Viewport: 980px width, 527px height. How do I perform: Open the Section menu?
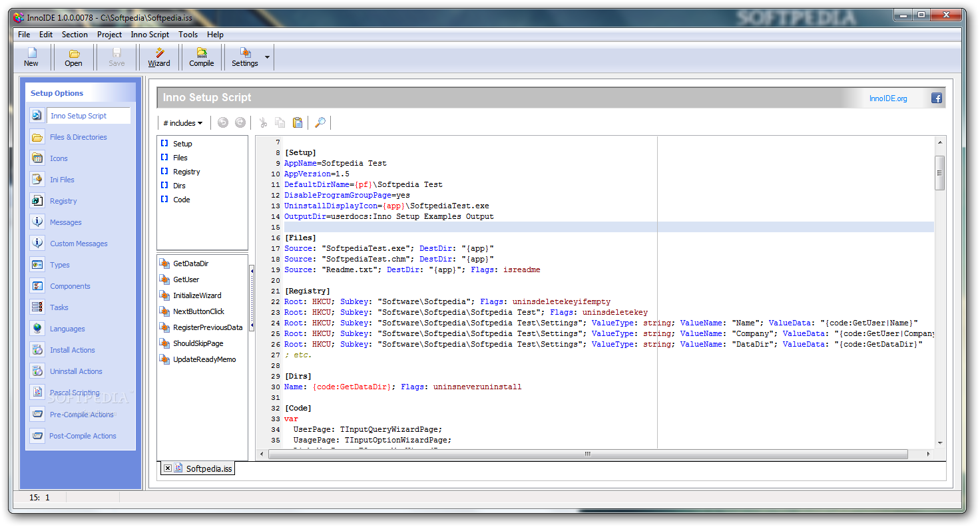point(75,35)
